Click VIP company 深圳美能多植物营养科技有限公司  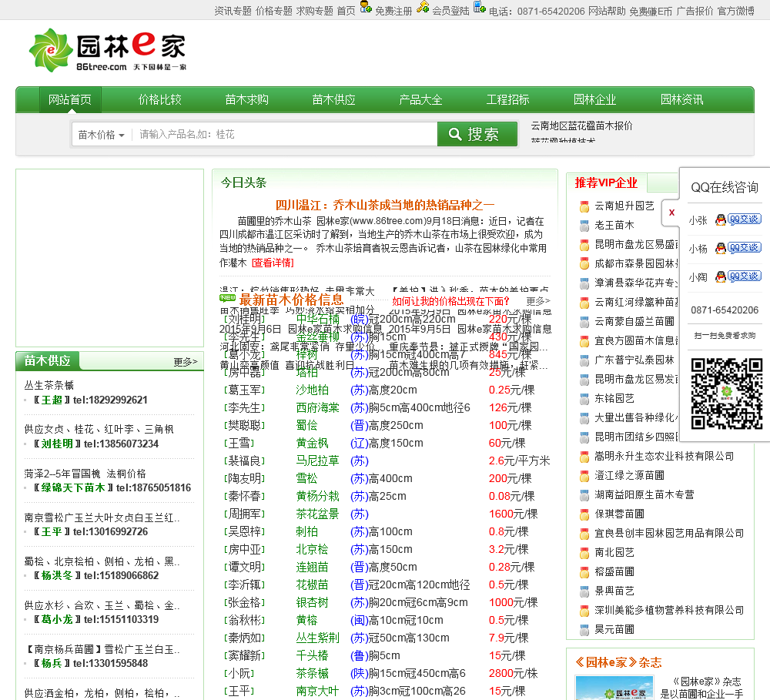(x=669, y=610)
